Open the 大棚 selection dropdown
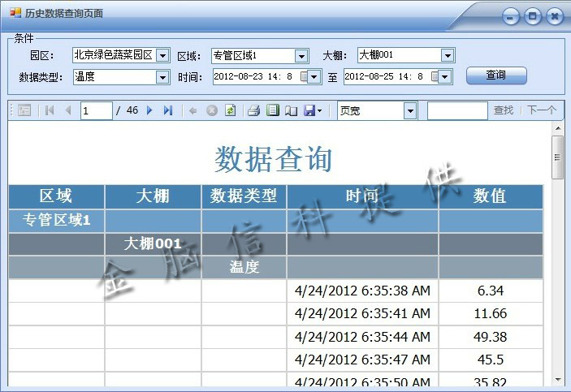 point(448,55)
